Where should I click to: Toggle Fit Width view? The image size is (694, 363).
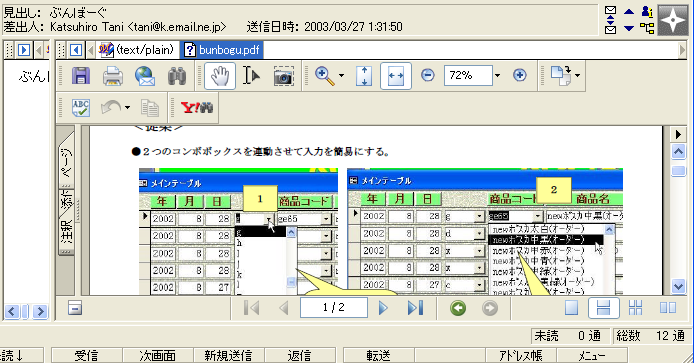pos(396,76)
